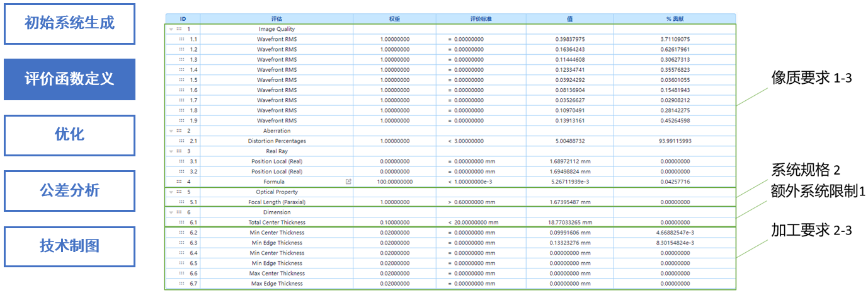
Task: Click the drag handle of row 6.1
Action: [x=181, y=223]
